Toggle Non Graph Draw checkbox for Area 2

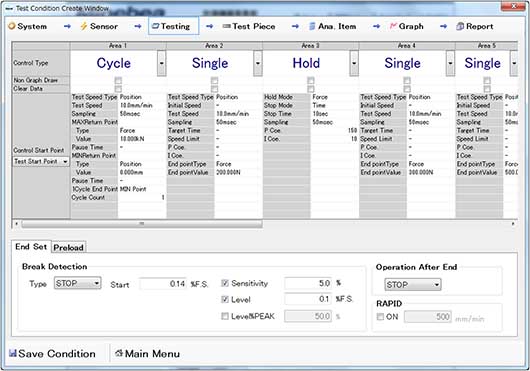coord(215,80)
